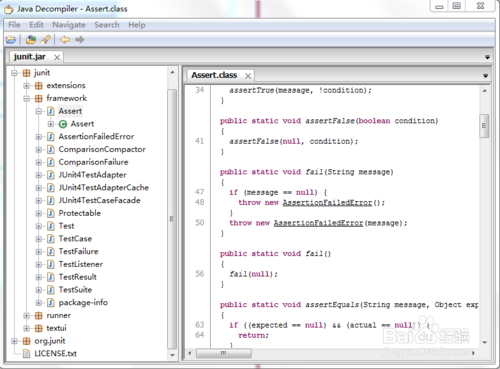Open the Search menu
The width and height of the screenshot is (500, 369).
point(107,25)
